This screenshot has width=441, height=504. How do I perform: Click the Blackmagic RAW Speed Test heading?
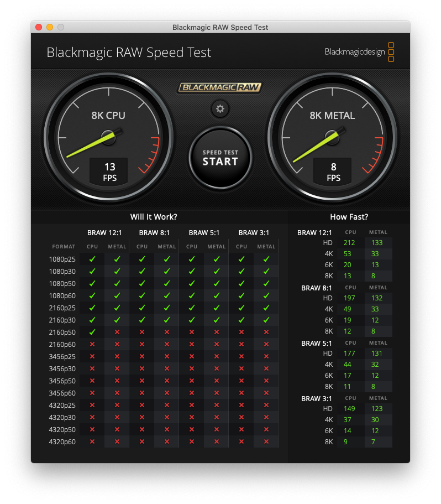click(x=129, y=53)
